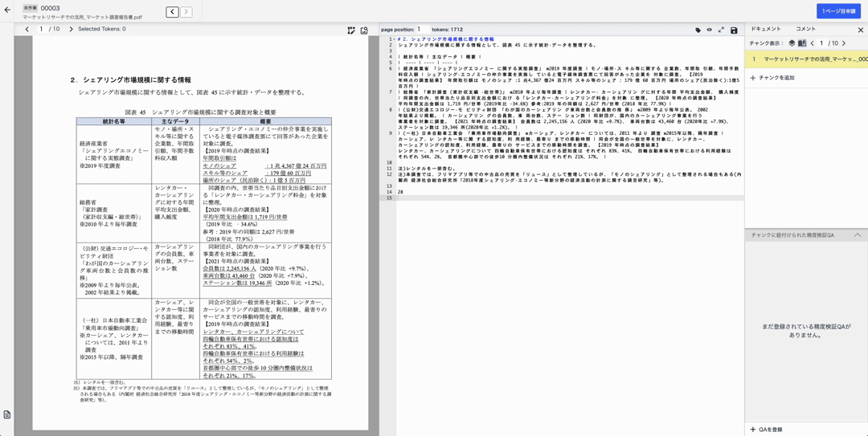This screenshot has width=868, height=436.
Task: Toggle the editor preview eye icon
Action: click(x=709, y=30)
